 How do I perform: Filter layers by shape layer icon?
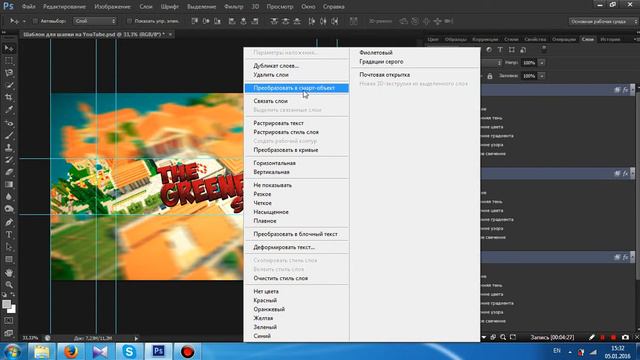click(511, 50)
